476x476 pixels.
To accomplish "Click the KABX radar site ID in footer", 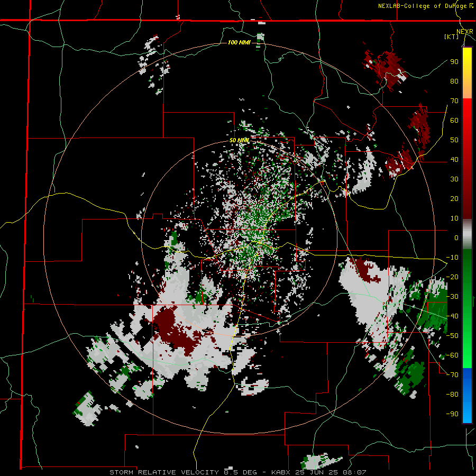I will coord(282,472).
